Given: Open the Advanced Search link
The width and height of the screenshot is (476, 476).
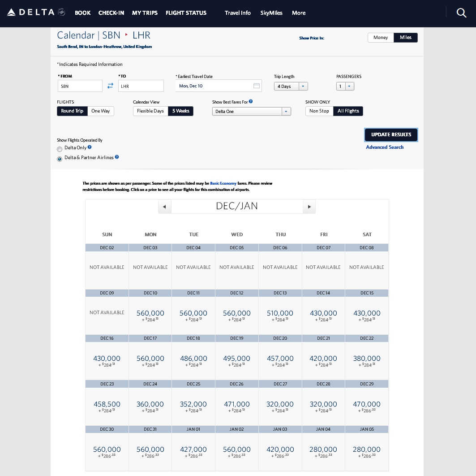Looking at the screenshot, I should [x=384, y=147].
